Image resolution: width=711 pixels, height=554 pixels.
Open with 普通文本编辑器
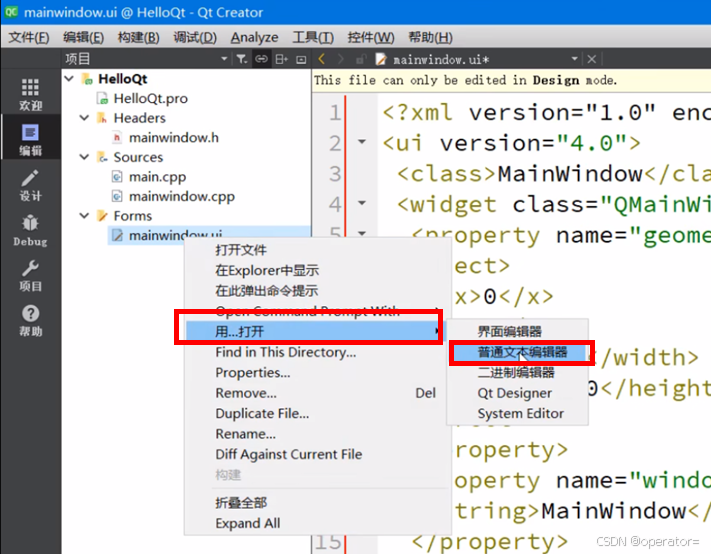tap(522, 352)
